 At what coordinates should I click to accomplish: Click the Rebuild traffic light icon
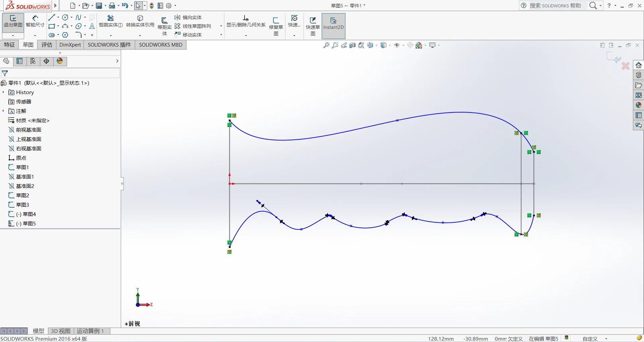[152, 6]
